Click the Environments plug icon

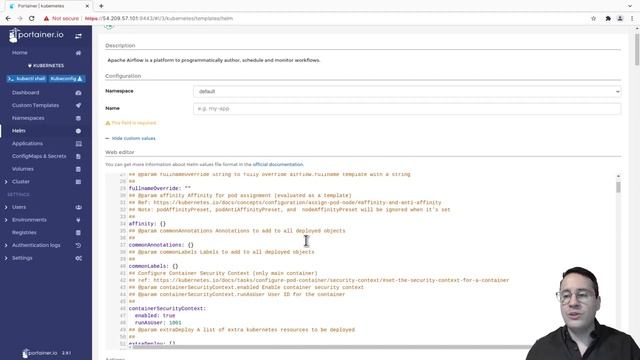(x=78, y=220)
